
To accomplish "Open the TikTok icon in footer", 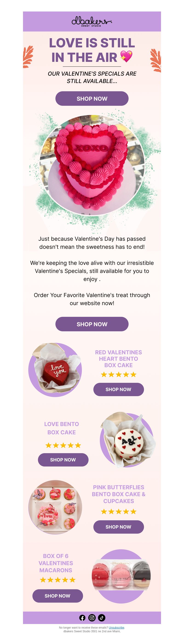I will tap(101, 618).
